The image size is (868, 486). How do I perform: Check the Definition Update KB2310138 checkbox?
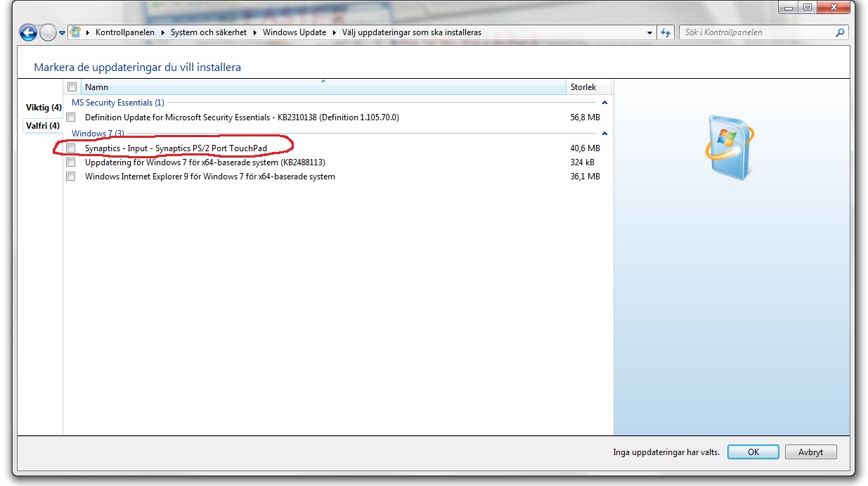(x=70, y=117)
